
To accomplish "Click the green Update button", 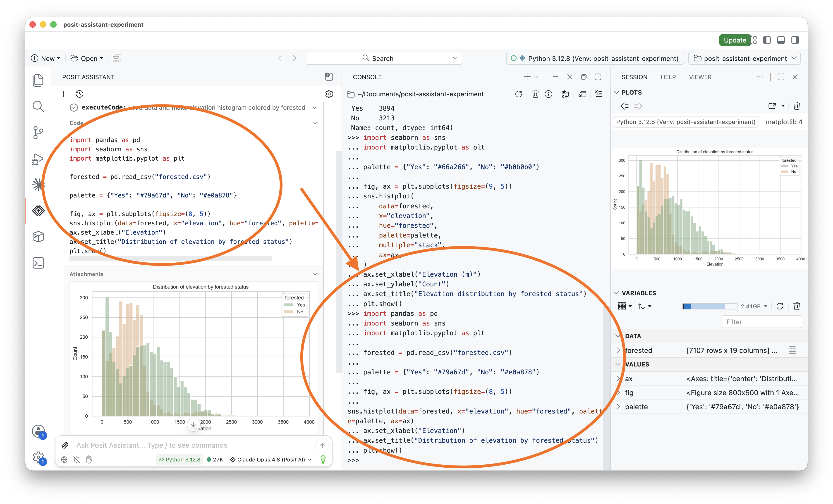I will coord(735,40).
